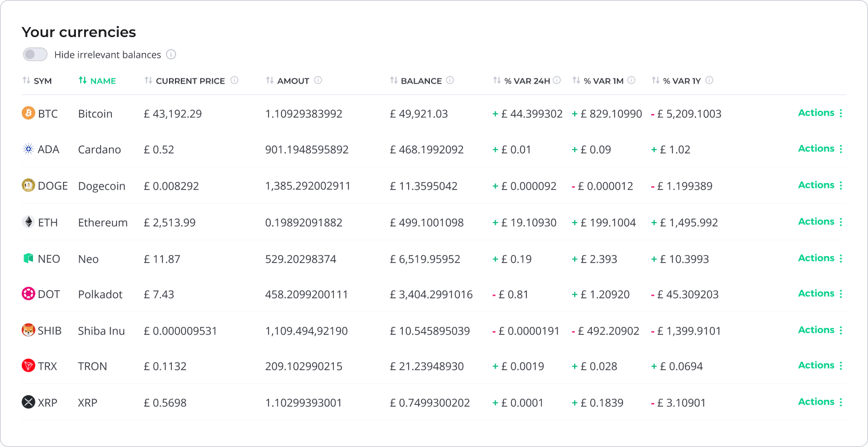Click the info icon next to Hide irrelevant balances
The width and height of the screenshot is (868, 447).
point(171,54)
